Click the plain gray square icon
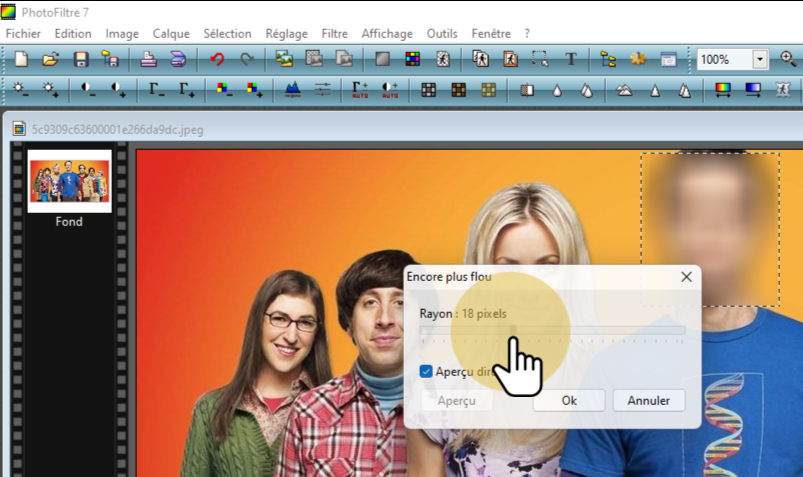 pyautogui.click(x=383, y=59)
